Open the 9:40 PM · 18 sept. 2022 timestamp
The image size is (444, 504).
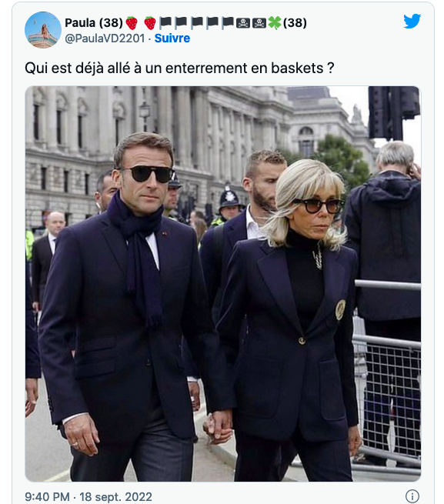tap(88, 496)
